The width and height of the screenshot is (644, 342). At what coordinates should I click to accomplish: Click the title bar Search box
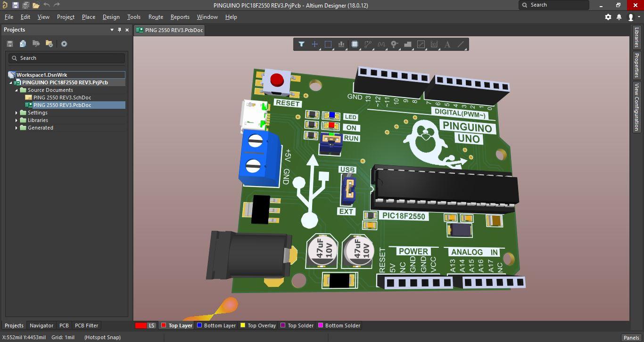click(x=554, y=5)
